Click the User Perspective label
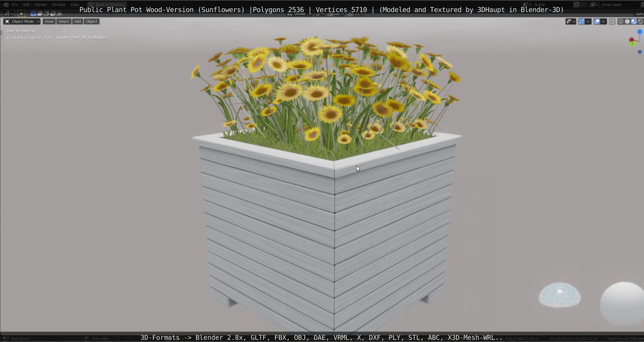Viewport: 644px width, 342px height. pyautogui.click(x=21, y=31)
